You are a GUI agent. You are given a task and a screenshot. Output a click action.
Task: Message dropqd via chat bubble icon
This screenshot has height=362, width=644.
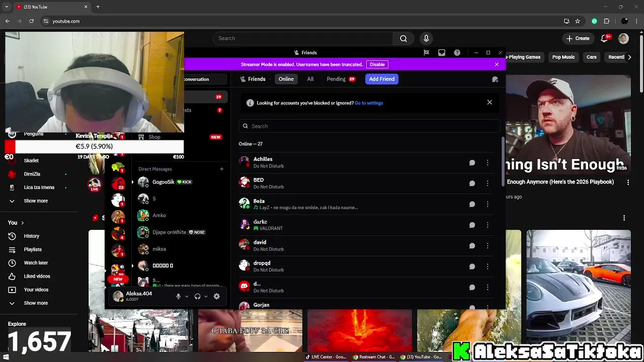472,266
